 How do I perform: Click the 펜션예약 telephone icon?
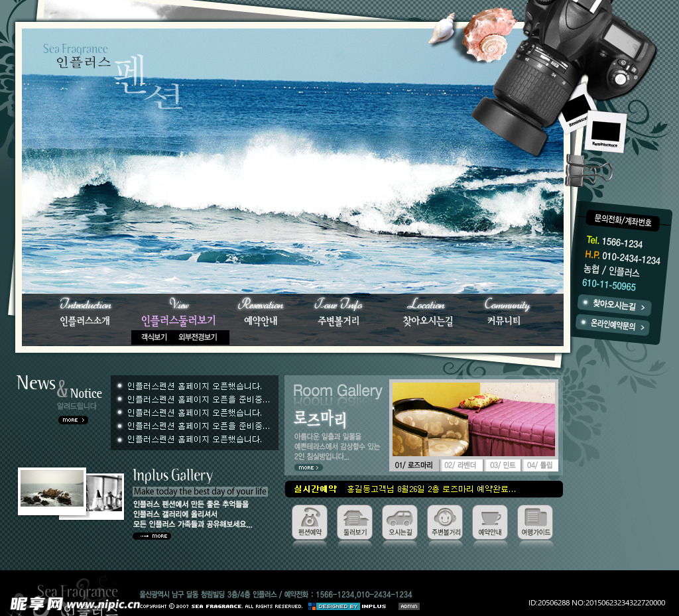[x=310, y=522]
